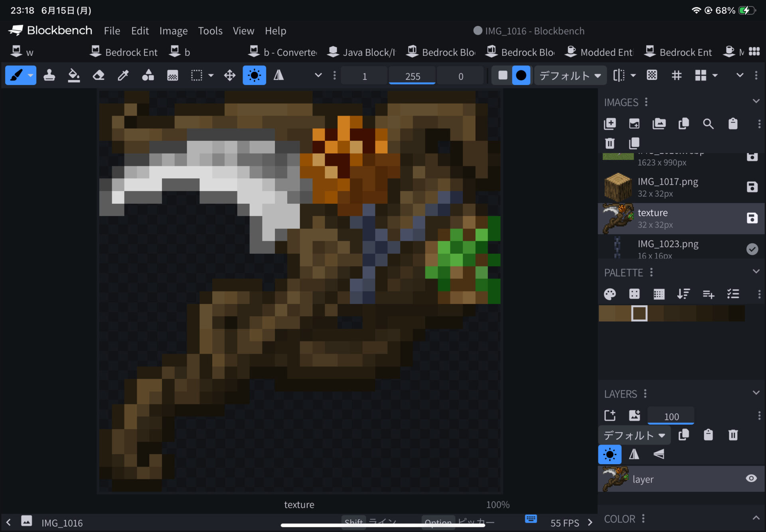The image size is (766, 532).
Task: Select the Move Layer tool
Action: coord(230,75)
